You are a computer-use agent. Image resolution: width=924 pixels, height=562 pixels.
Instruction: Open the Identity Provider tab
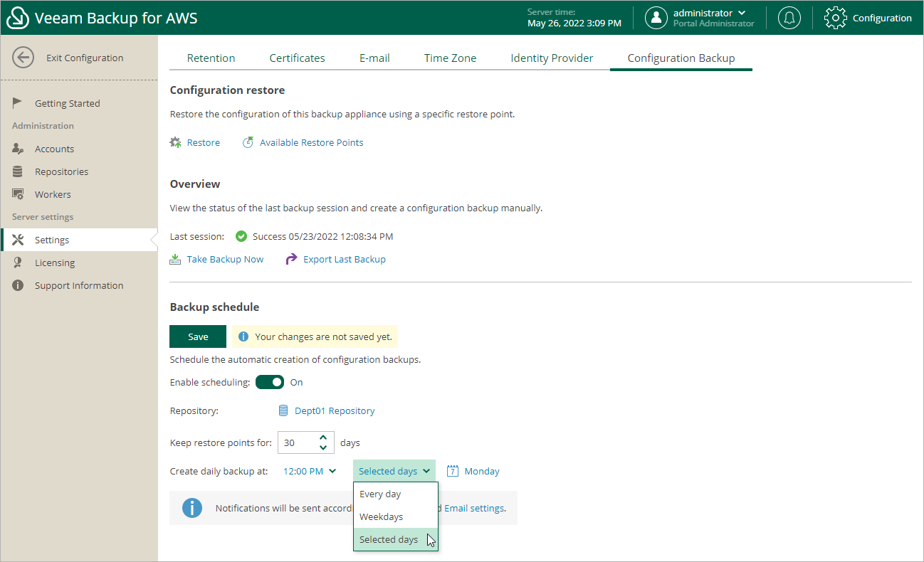click(552, 58)
